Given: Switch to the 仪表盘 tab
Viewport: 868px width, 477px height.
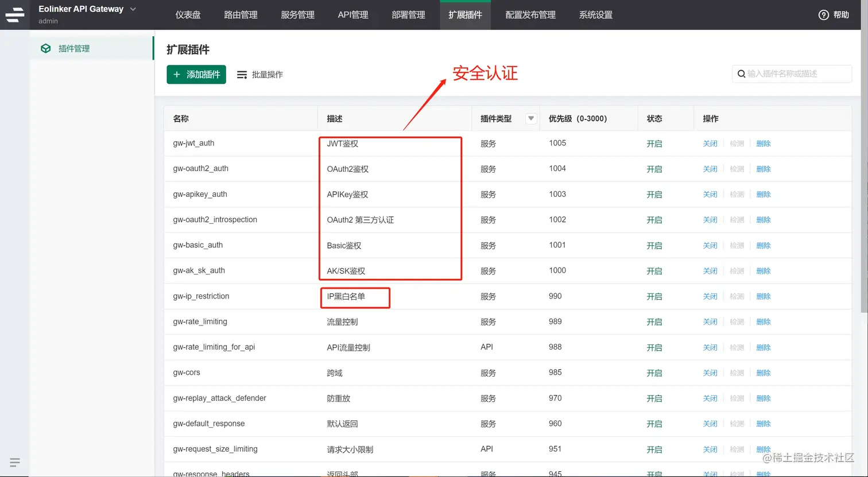Looking at the screenshot, I should [x=188, y=15].
